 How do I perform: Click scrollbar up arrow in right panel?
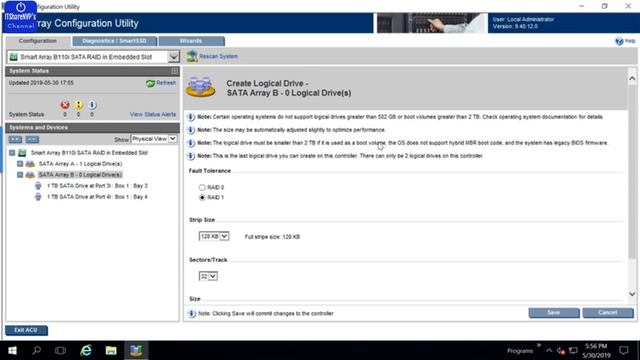(x=632, y=78)
